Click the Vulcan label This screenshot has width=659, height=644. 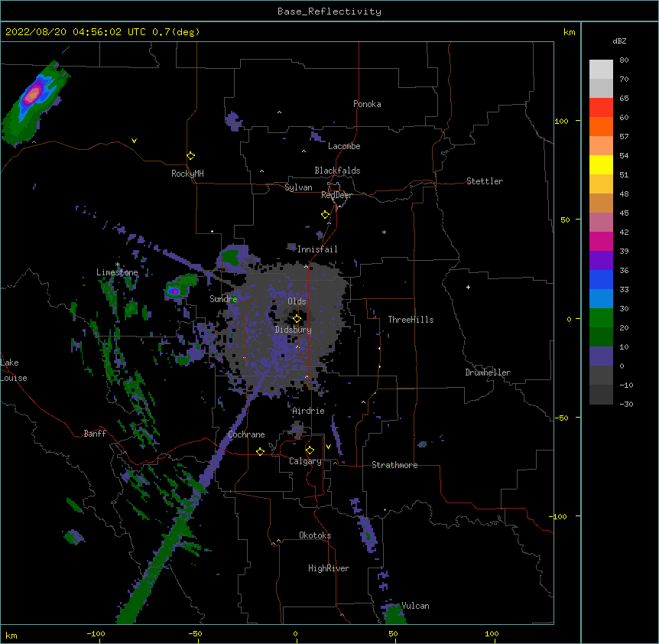coord(415,606)
